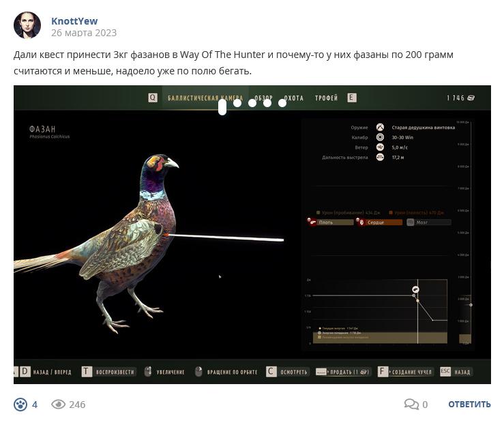Screen dimensions: 504x423
Task: Click the Плоть flesh damage icon
Action: [312, 222]
